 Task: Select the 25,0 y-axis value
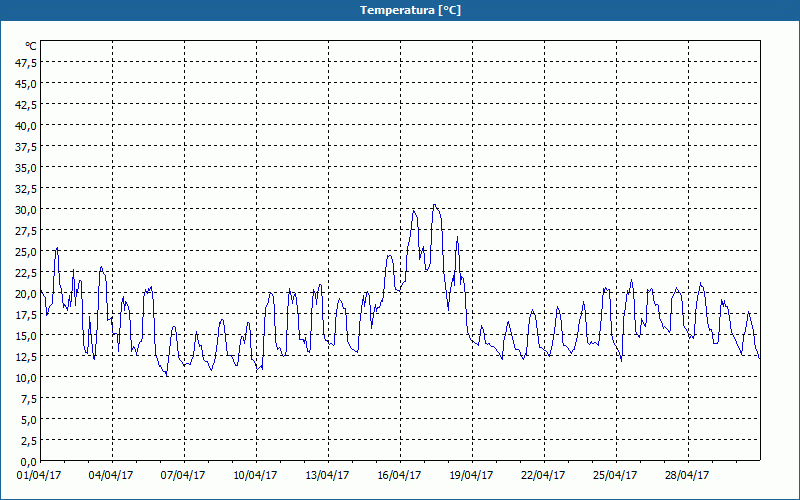(26, 252)
